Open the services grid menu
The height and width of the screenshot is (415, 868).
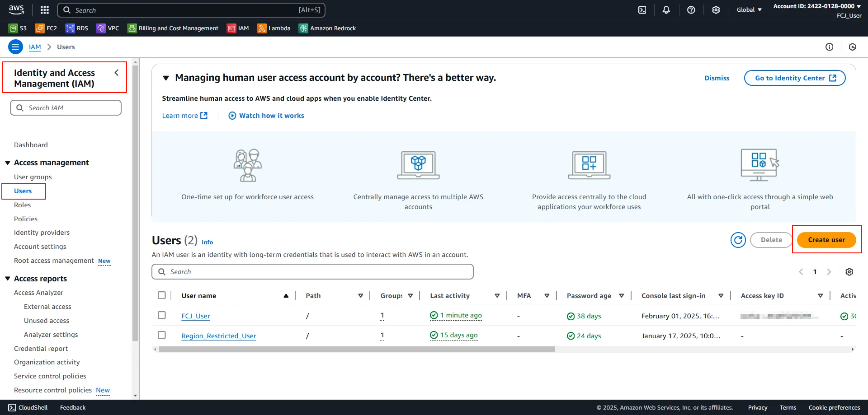(44, 10)
